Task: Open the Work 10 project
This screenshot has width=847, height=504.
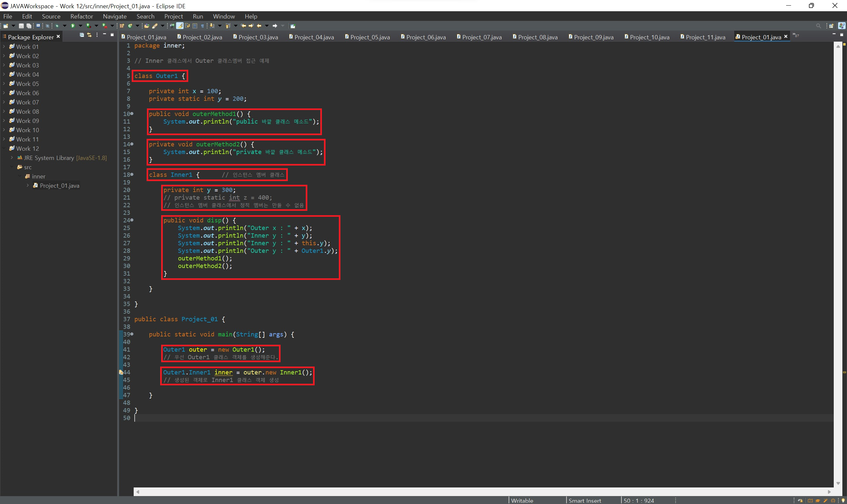Action: [x=27, y=130]
